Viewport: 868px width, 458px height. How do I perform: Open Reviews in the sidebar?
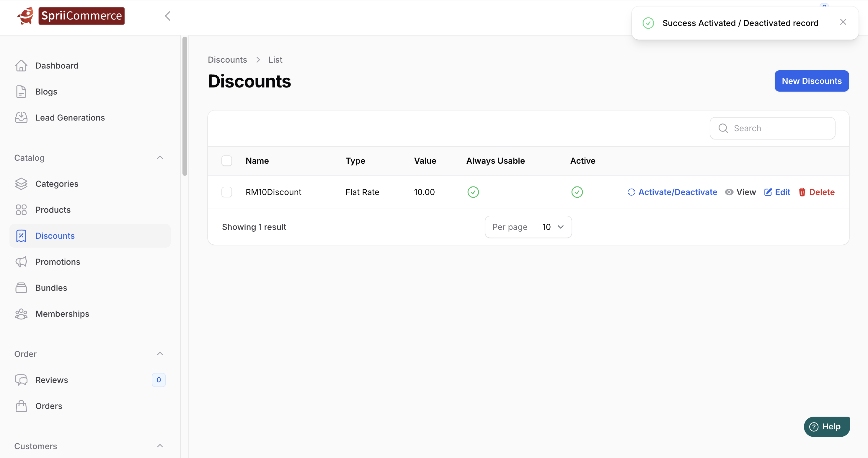tap(52, 380)
